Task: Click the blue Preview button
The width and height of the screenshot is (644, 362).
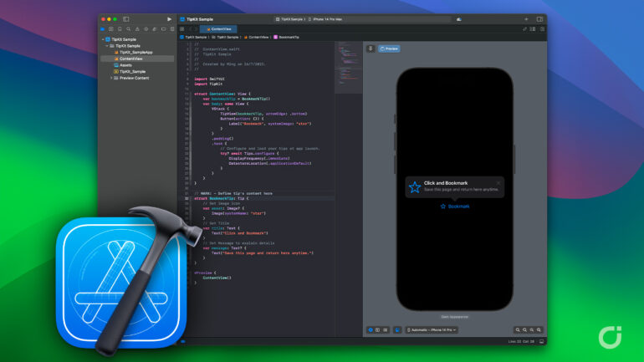Action: pyautogui.click(x=389, y=48)
